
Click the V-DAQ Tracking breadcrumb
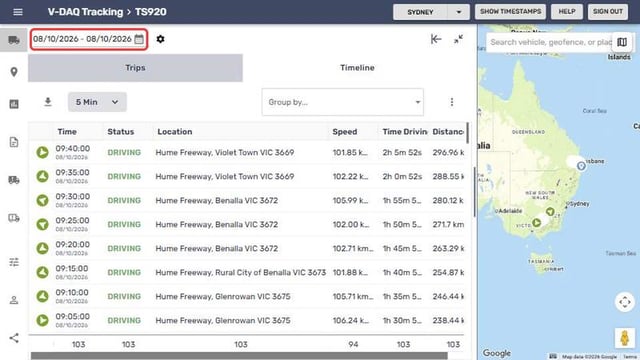tap(85, 12)
